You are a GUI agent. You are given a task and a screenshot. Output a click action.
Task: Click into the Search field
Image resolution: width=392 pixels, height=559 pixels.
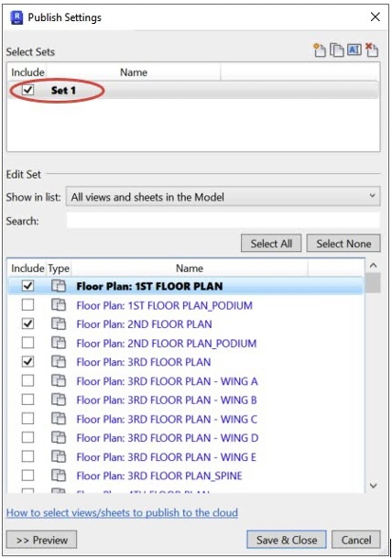(223, 221)
